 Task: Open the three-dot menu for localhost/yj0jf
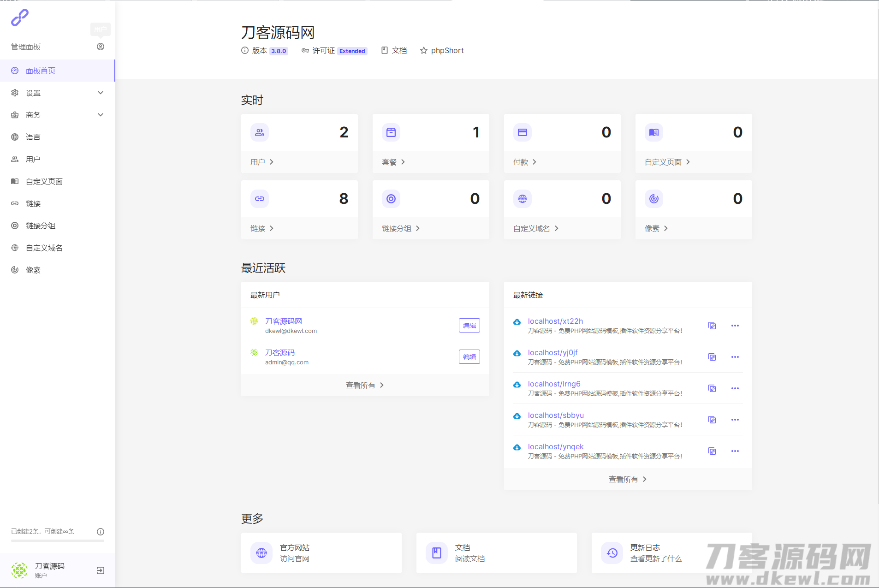(735, 357)
